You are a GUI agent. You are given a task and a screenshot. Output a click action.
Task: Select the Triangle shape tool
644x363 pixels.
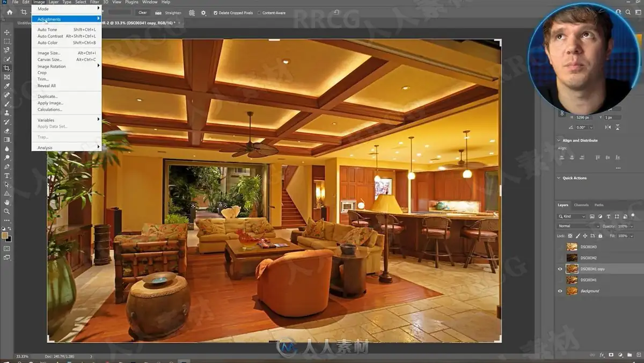pos(7,193)
